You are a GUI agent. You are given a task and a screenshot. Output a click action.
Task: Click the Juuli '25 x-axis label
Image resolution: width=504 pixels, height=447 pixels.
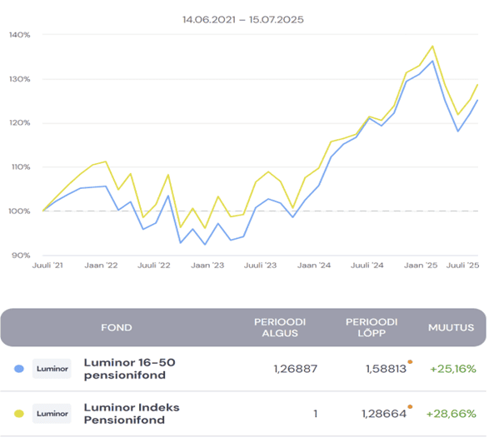(462, 266)
